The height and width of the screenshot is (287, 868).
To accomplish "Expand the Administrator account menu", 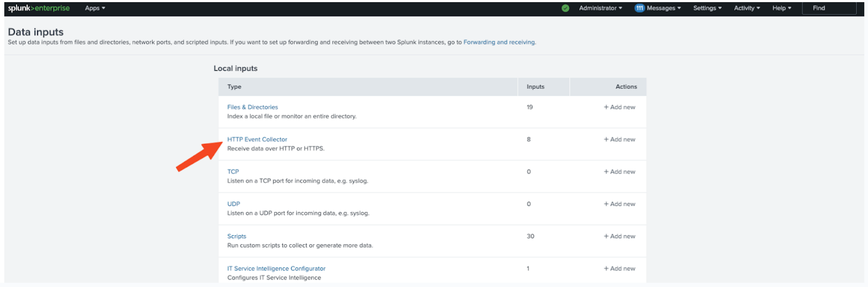I will pyautogui.click(x=600, y=8).
